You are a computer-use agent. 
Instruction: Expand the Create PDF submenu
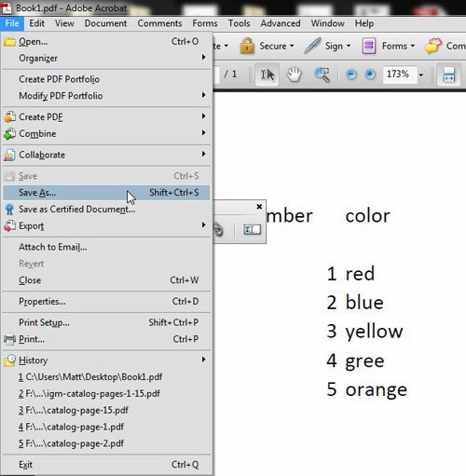[x=106, y=116]
